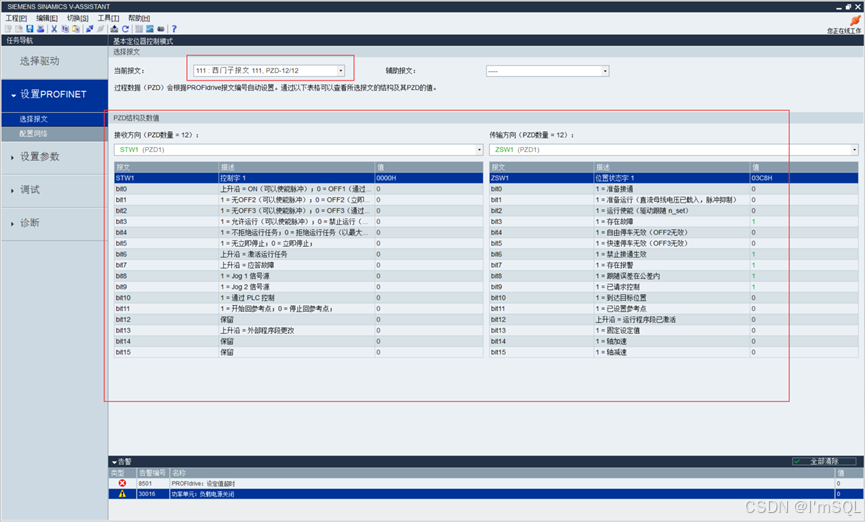Select STW1 bit6 row 上升沿 = 激活运行任务

coord(298,254)
